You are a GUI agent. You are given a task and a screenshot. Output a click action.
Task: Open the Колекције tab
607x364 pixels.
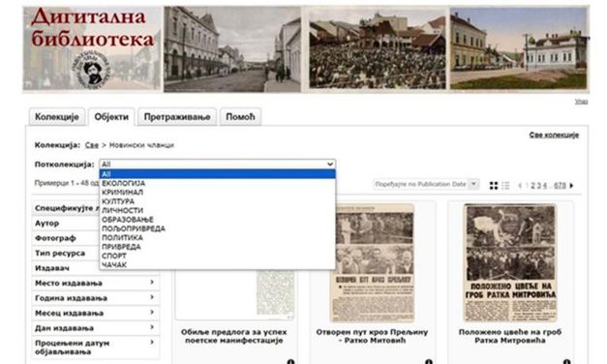(57, 116)
